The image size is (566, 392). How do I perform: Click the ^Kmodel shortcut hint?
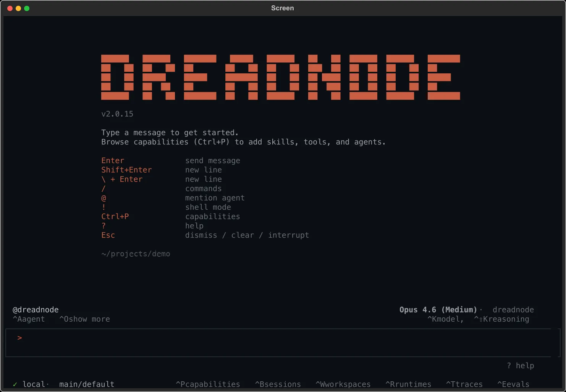pos(445,319)
